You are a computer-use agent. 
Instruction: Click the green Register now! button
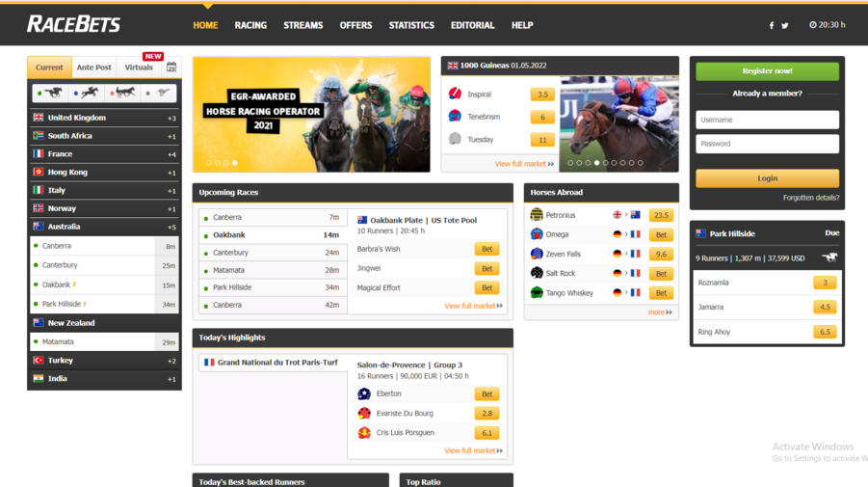pos(767,70)
